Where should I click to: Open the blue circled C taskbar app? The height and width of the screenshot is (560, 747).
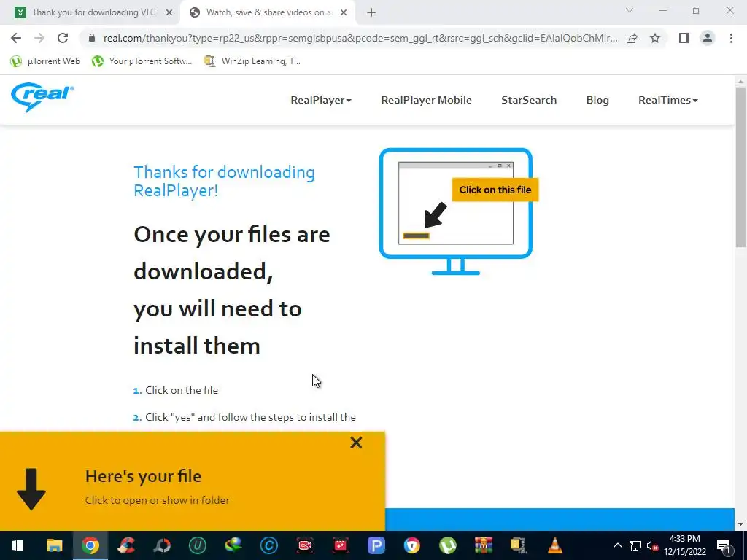(x=268, y=545)
